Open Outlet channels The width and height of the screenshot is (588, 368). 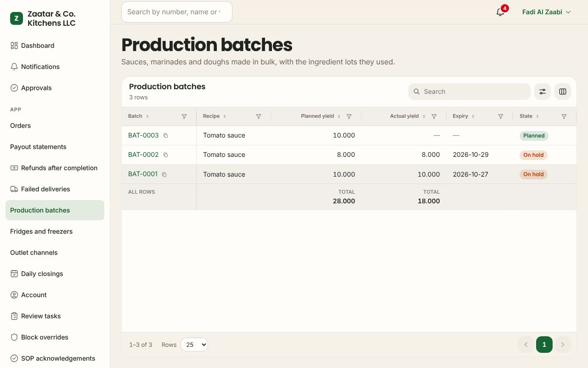[x=55, y=253]
